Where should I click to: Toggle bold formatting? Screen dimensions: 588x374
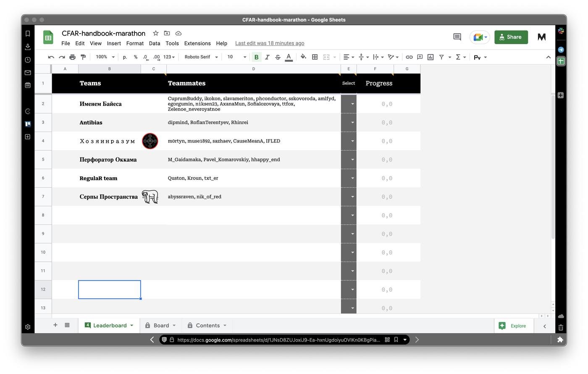coord(256,57)
